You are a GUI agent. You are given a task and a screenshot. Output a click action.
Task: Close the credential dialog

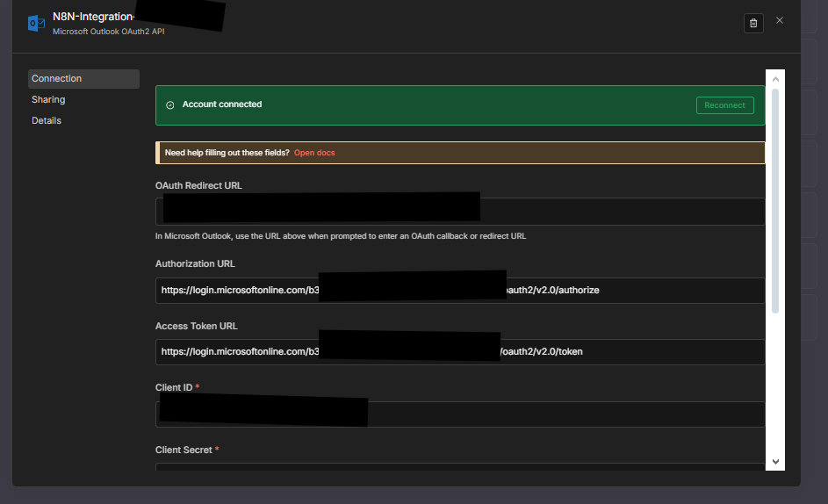click(780, 20)
